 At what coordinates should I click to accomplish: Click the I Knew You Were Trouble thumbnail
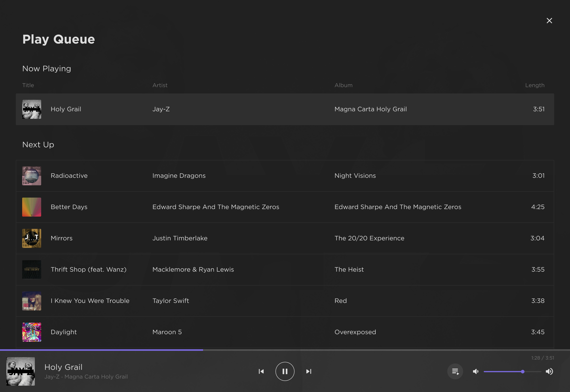coord(32,301)
